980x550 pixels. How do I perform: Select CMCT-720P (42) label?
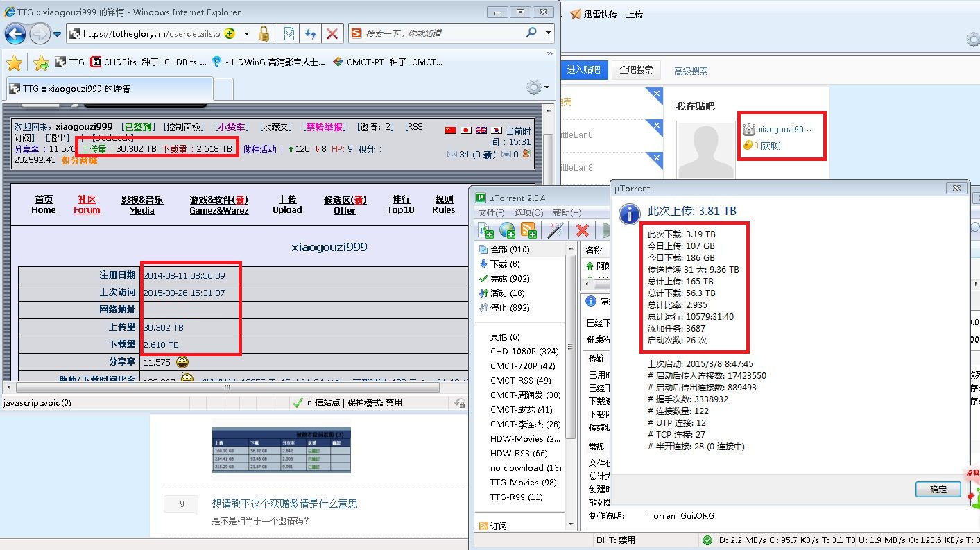coord(522,366)
